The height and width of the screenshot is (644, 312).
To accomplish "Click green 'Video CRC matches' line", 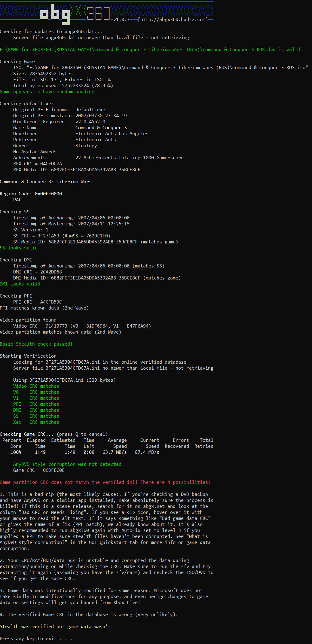I will click(36, 386).
